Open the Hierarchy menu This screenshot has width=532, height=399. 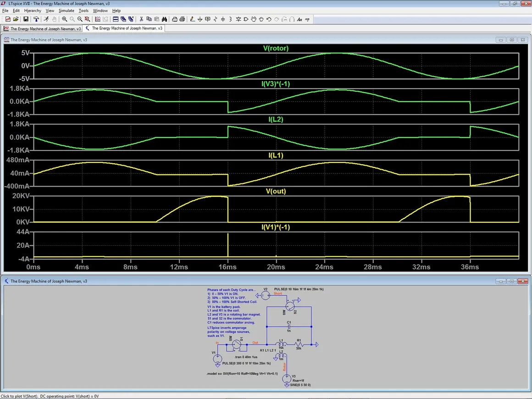33,11
